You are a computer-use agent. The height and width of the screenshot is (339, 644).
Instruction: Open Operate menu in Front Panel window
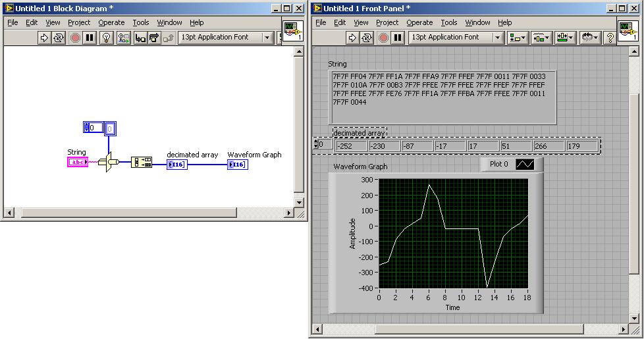[x=419, y=22]
